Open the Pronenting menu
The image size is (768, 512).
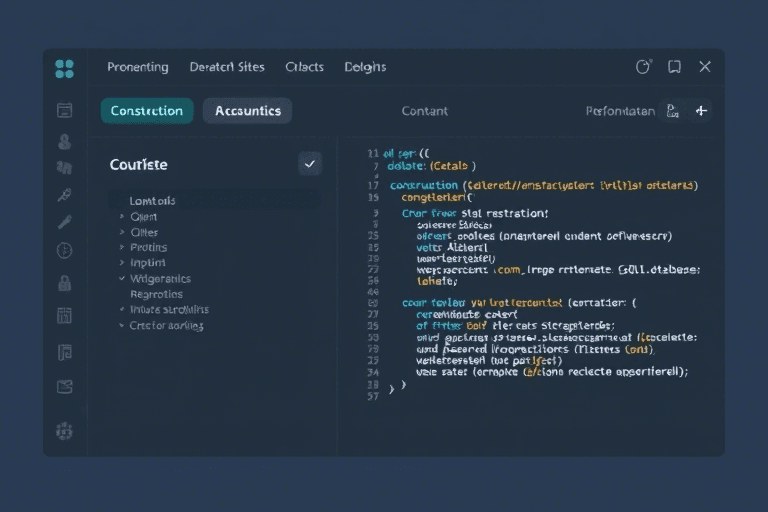click(137, 67)
